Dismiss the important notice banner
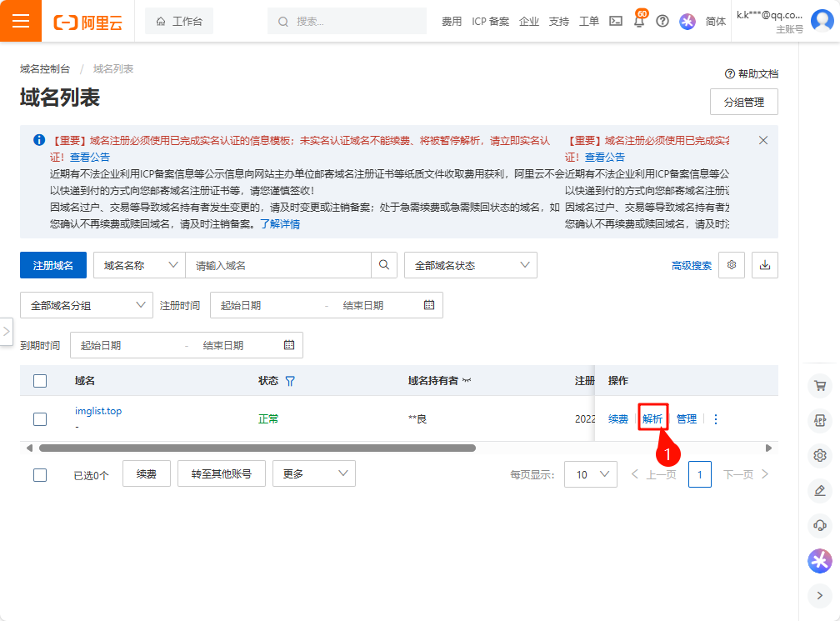This screenshot has height=621, width=840. (763, 140)
